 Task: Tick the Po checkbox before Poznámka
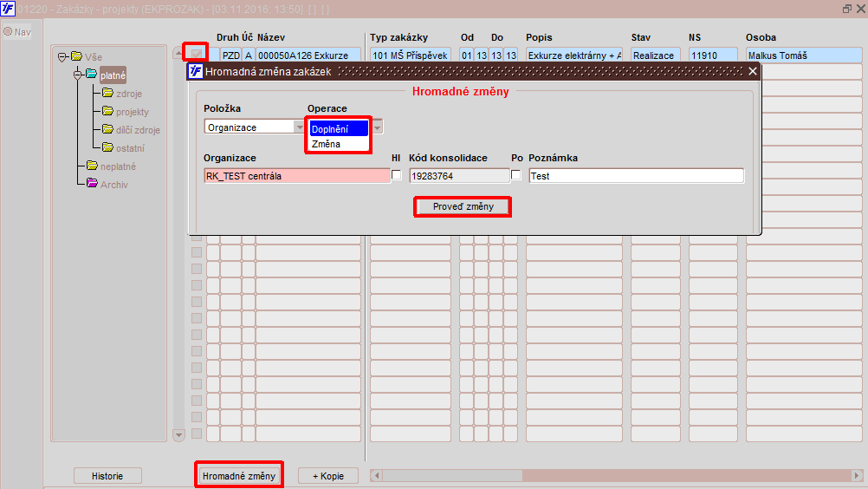pos(516,175)
